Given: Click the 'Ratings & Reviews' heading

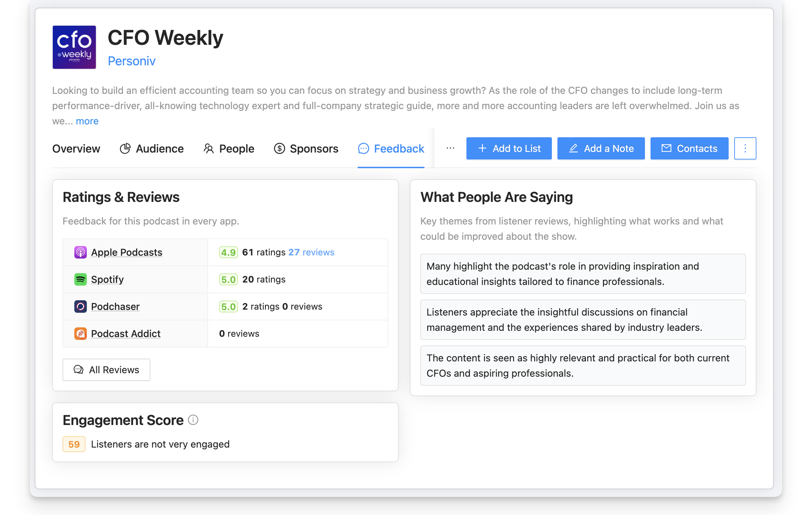Looking at the screenshot, I should 121,197.
